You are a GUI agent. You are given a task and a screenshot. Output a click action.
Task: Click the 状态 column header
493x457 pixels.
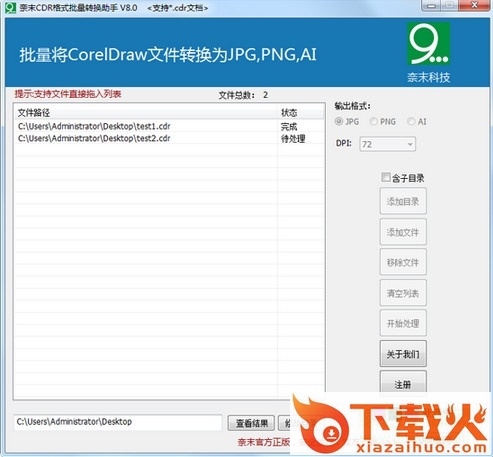pyautogui.click(x=301, y=113)
